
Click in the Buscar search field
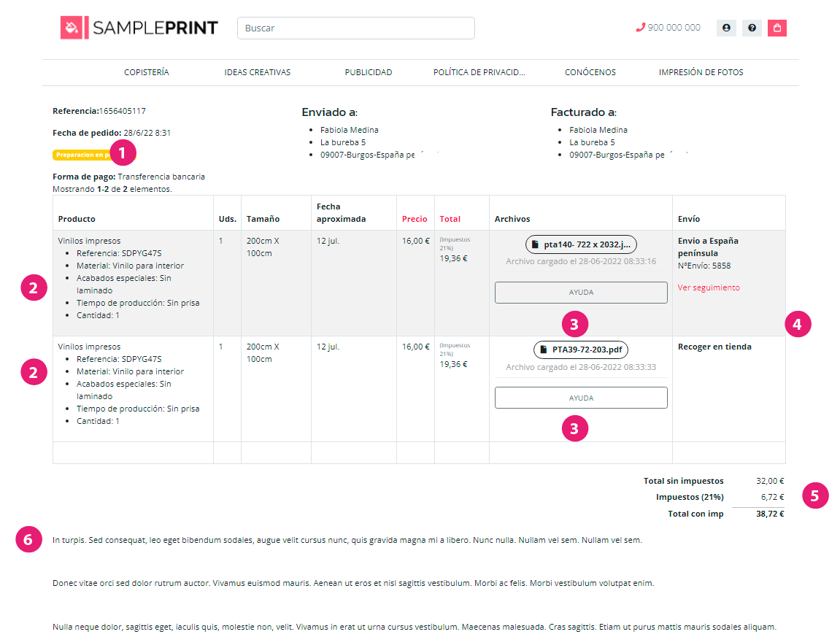tap(356, 28)
